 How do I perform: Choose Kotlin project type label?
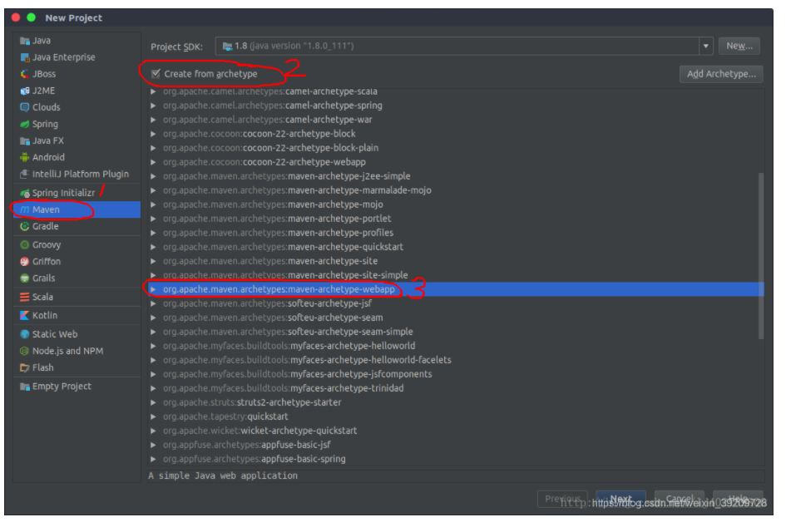coord(45,316)
